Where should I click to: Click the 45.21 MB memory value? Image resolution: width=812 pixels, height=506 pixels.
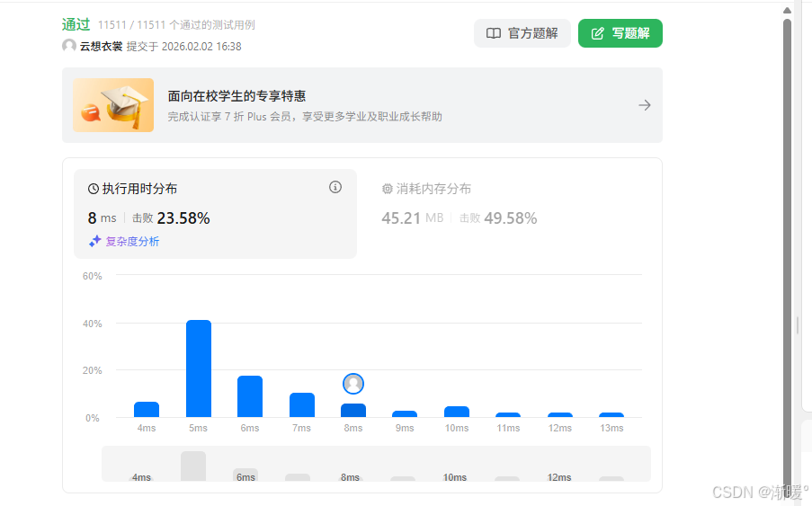[412, 217]
